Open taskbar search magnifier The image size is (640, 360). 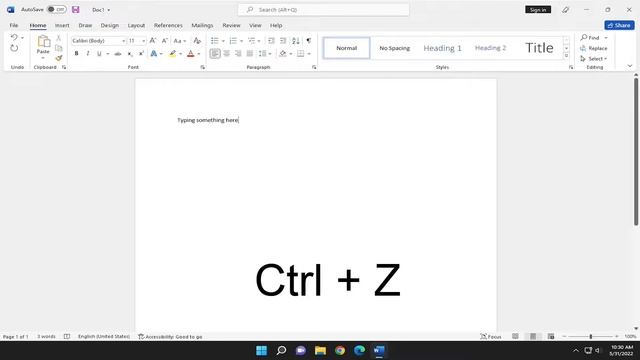coord(281,351)
